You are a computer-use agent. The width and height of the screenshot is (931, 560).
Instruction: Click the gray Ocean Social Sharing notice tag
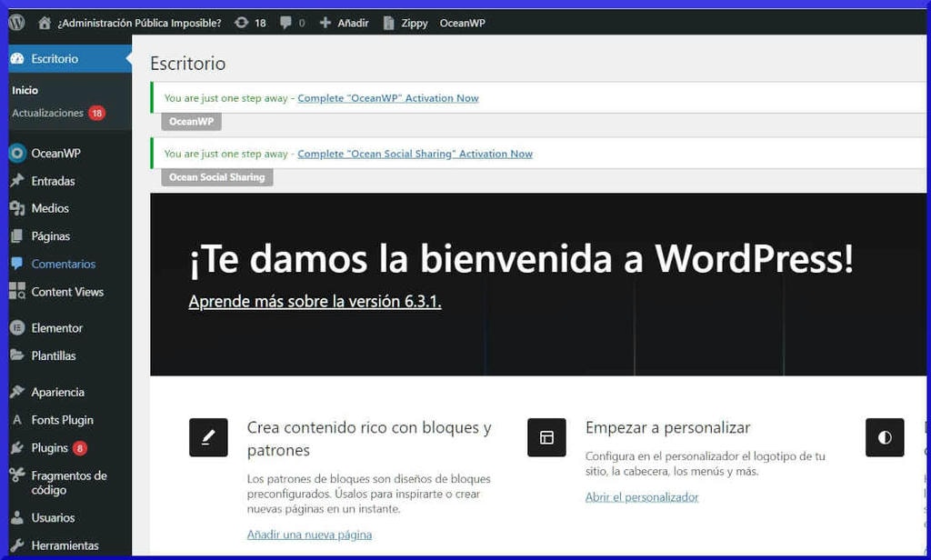216,177
